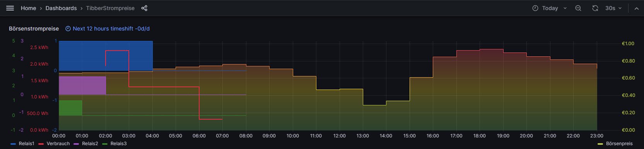
Task: Click the clock icon in the time picker
Action: 535,8
